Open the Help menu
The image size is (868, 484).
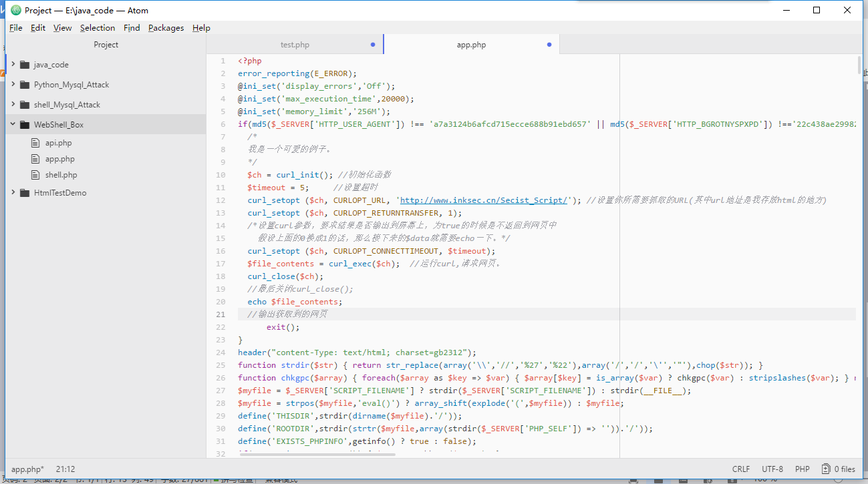[x=201, y=28]
